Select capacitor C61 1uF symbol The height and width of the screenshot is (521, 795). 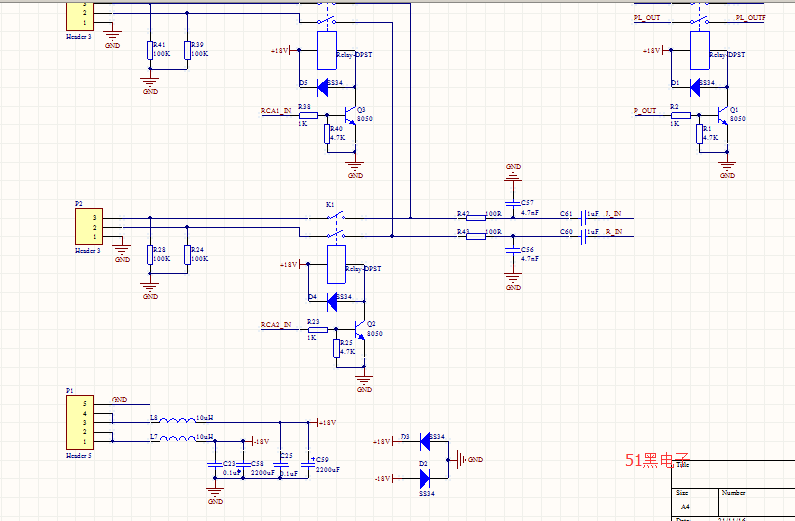(583, 218)
